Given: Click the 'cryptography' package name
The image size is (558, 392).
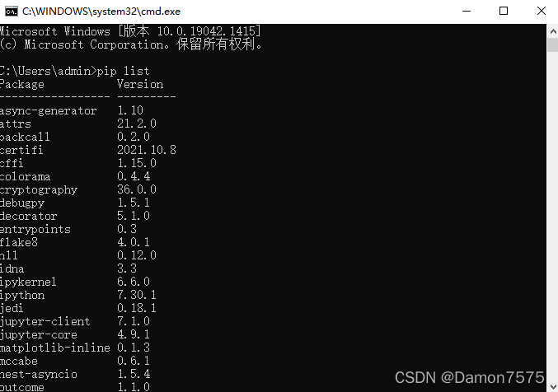Looking at the screenshot, I should coord(39,189).
